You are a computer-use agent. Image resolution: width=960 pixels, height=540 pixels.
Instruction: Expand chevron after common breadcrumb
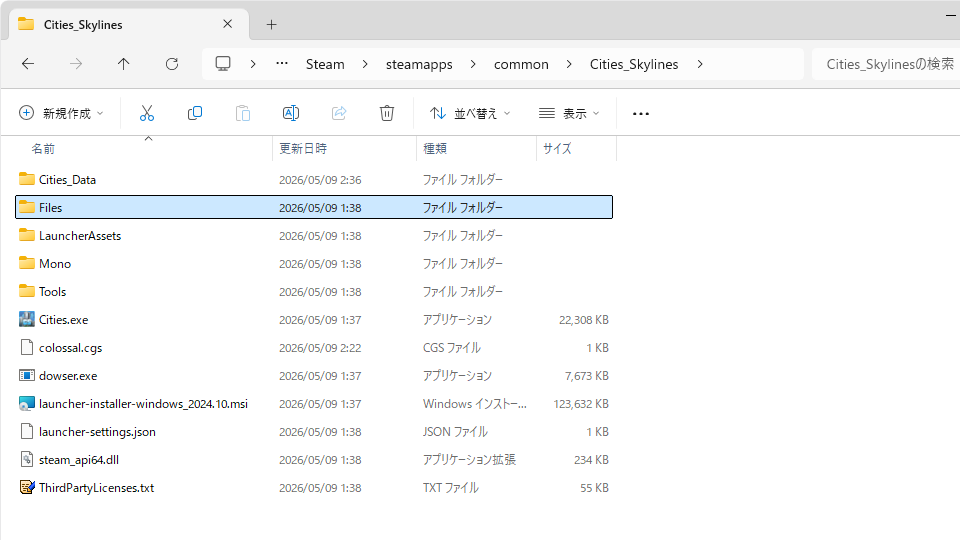point(569,64)
